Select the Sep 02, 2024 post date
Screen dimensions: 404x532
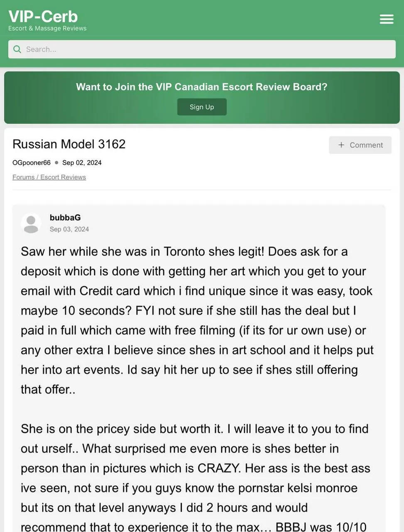click(82, 163)
